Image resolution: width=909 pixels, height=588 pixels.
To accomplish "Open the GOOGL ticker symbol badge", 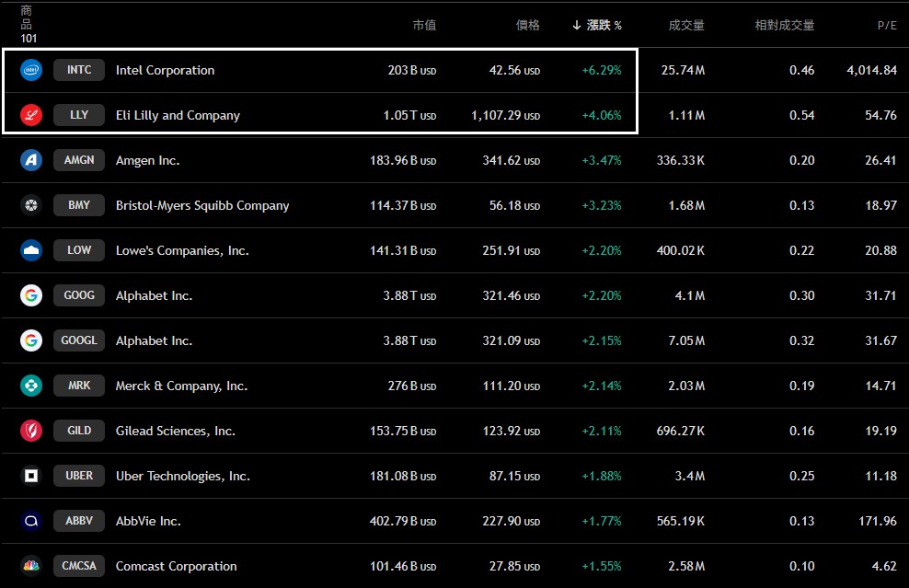I will pos(79,340).
